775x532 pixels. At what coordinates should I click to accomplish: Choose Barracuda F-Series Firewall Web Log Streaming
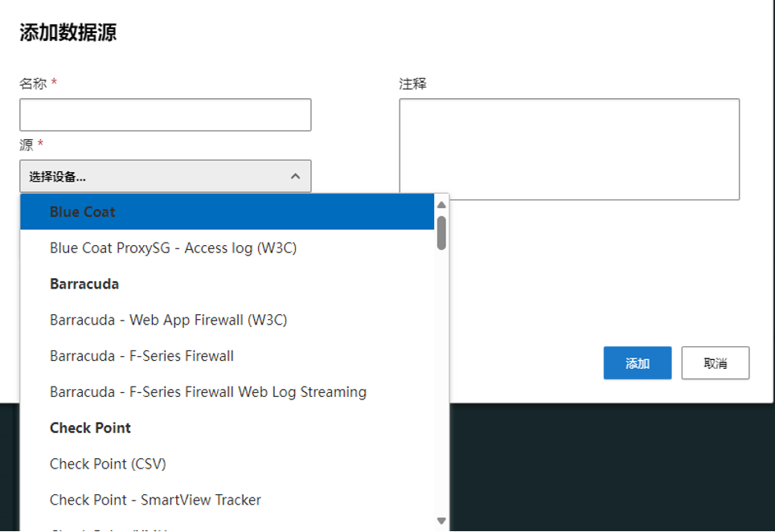(228, 392)
